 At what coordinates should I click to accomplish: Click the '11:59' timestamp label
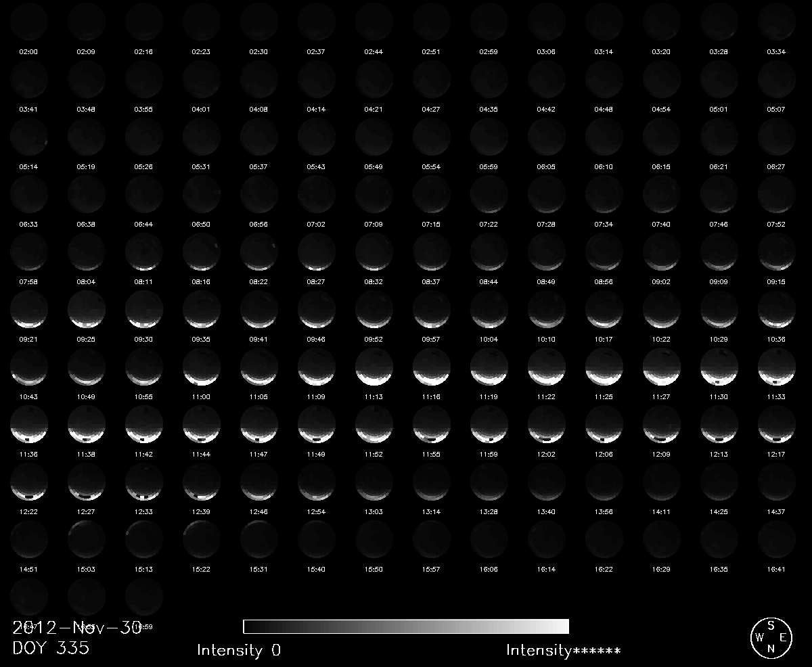click(x=489, y=454)
